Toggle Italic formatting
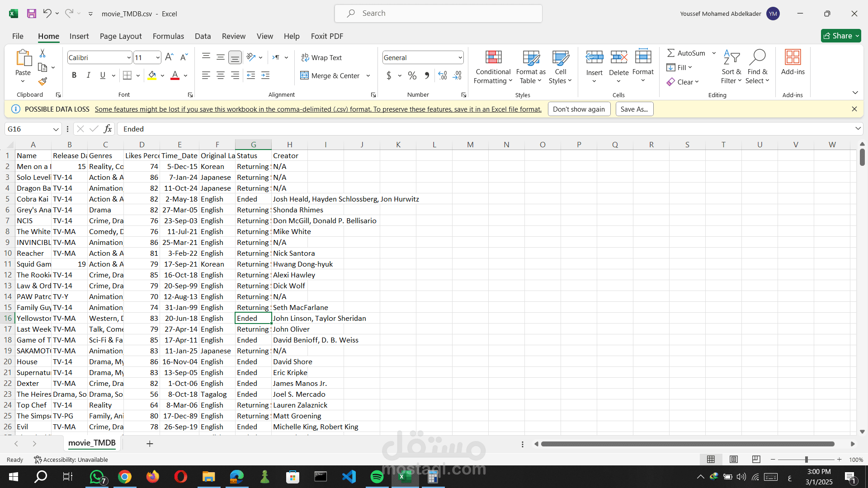868x488 pixels. 89,75
